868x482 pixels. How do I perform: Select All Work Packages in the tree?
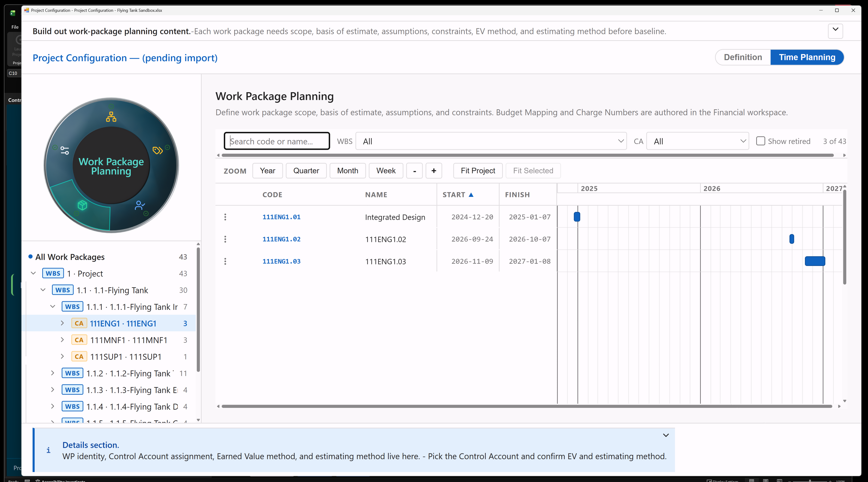70,257
